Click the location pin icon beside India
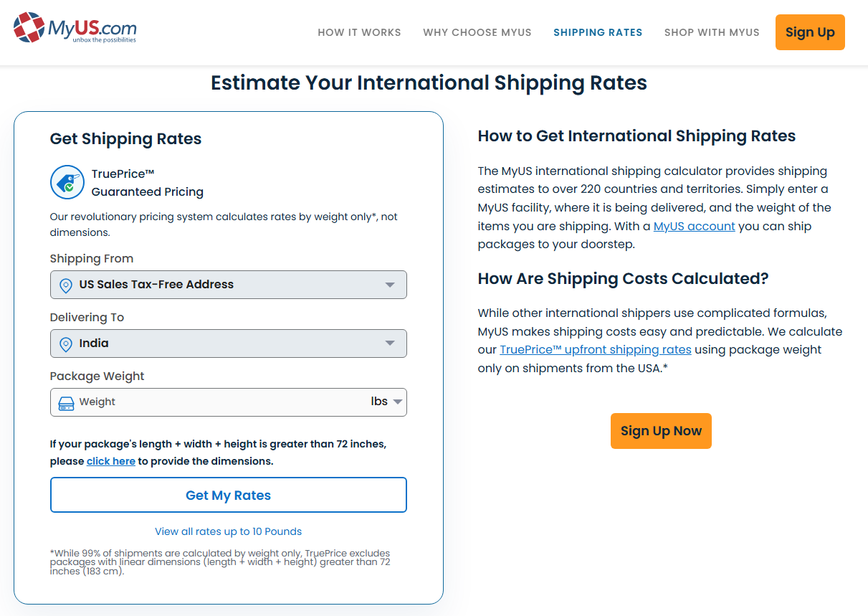868x616 pixels. (x=66, y=344)
